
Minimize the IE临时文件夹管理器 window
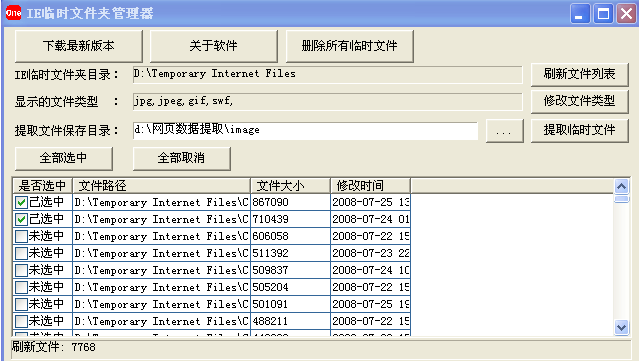579,13
